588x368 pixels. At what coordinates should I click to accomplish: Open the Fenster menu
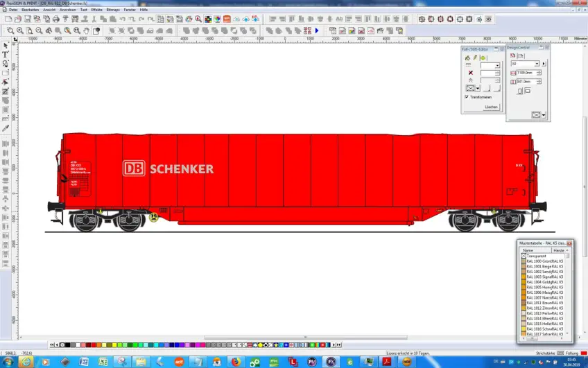tap(130, 10)
